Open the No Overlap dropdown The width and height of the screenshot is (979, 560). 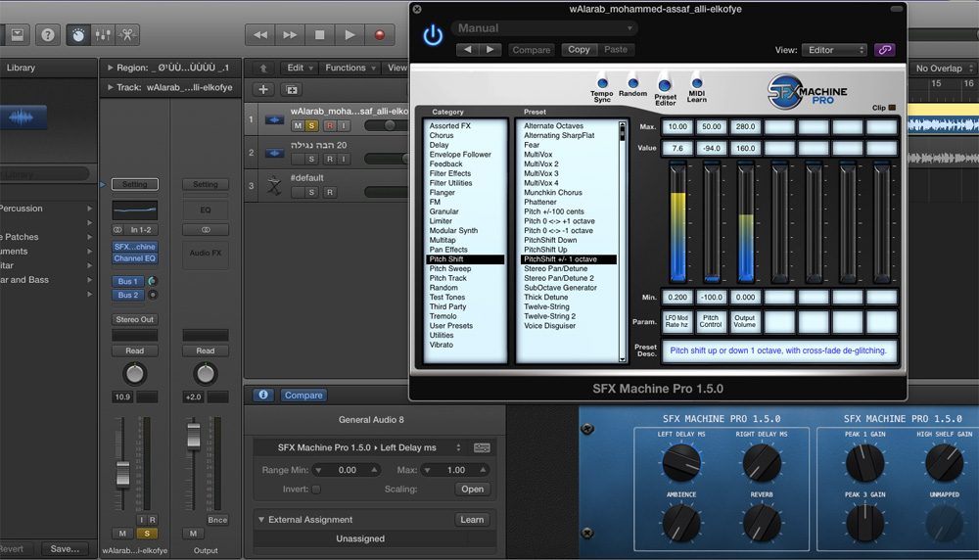[x=944, y=69]
